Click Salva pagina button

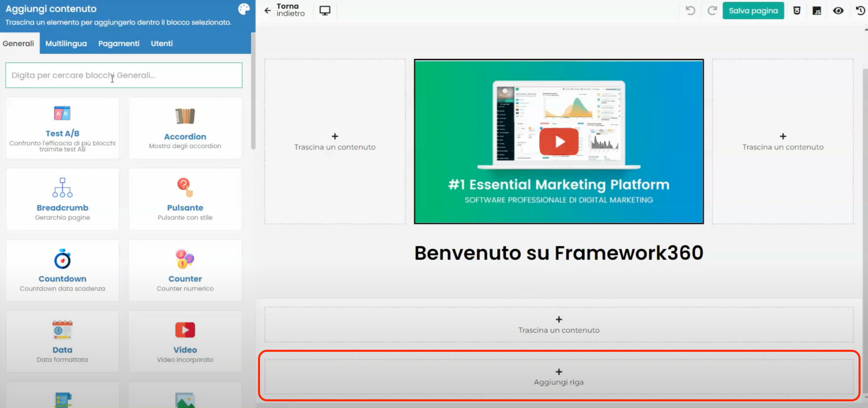753,10
